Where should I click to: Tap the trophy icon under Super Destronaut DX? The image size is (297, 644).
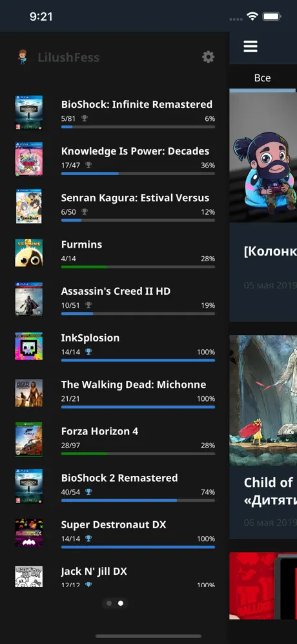pos(88,539)
